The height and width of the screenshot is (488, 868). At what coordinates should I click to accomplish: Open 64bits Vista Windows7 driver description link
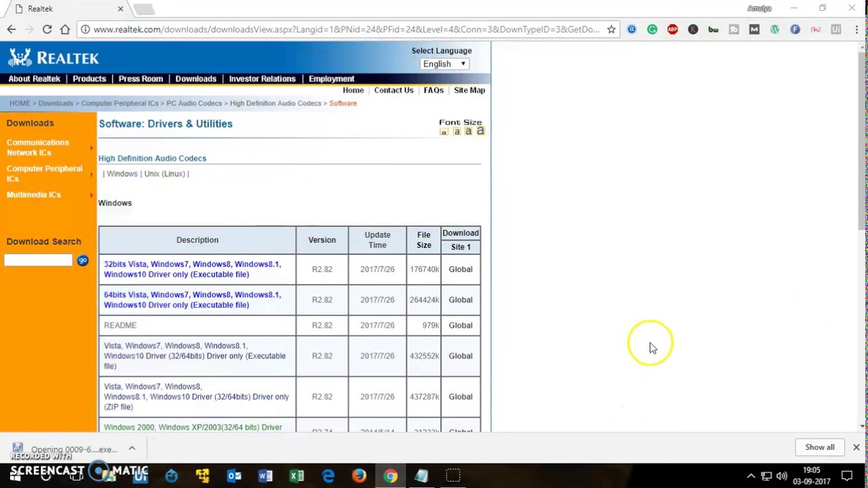pos(192,300)
